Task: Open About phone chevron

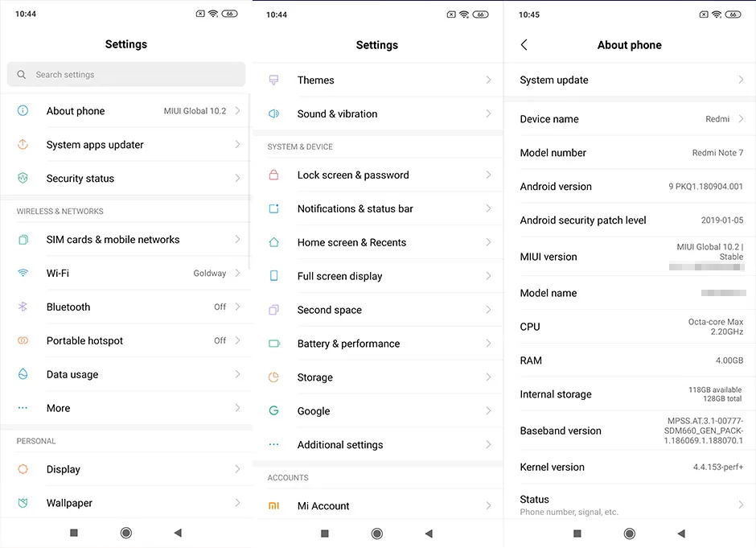Action: tap(238, 110)
